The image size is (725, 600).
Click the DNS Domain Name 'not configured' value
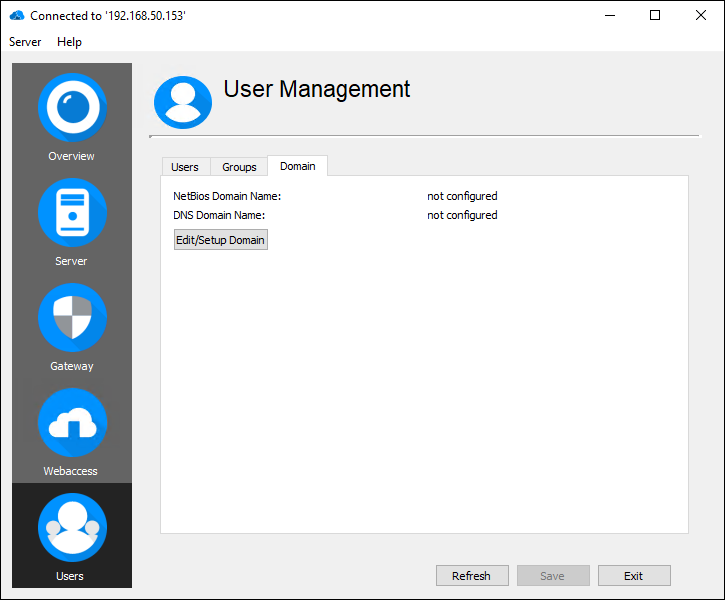(x=462, y=215)
